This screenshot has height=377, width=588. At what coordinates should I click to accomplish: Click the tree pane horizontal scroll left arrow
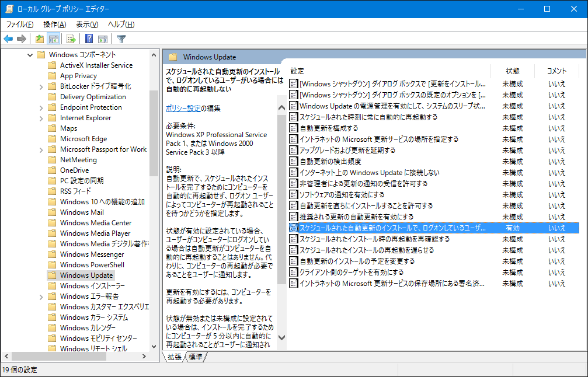tap(6, 357)
